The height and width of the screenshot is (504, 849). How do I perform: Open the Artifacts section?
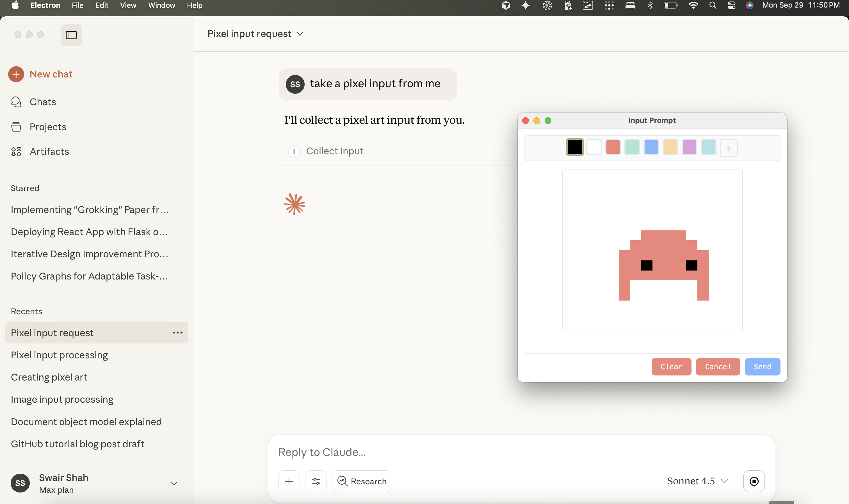[x=49, y=152]
